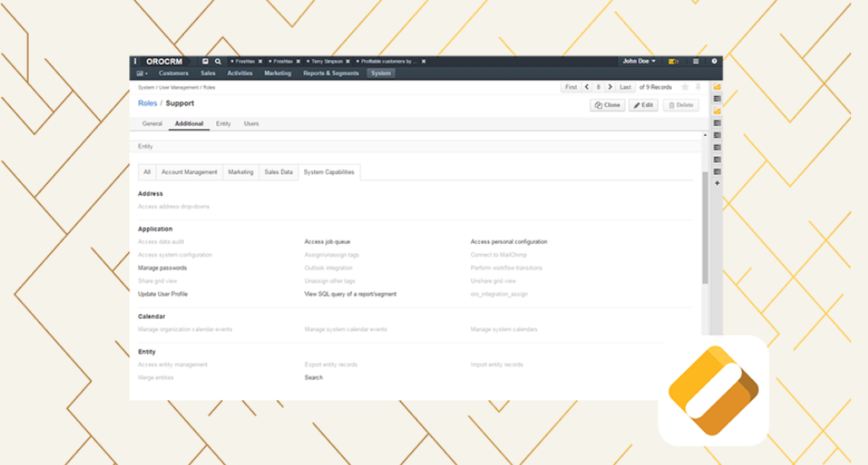
Task: Open the hamburger history menu icon
Action: point(696,62)
